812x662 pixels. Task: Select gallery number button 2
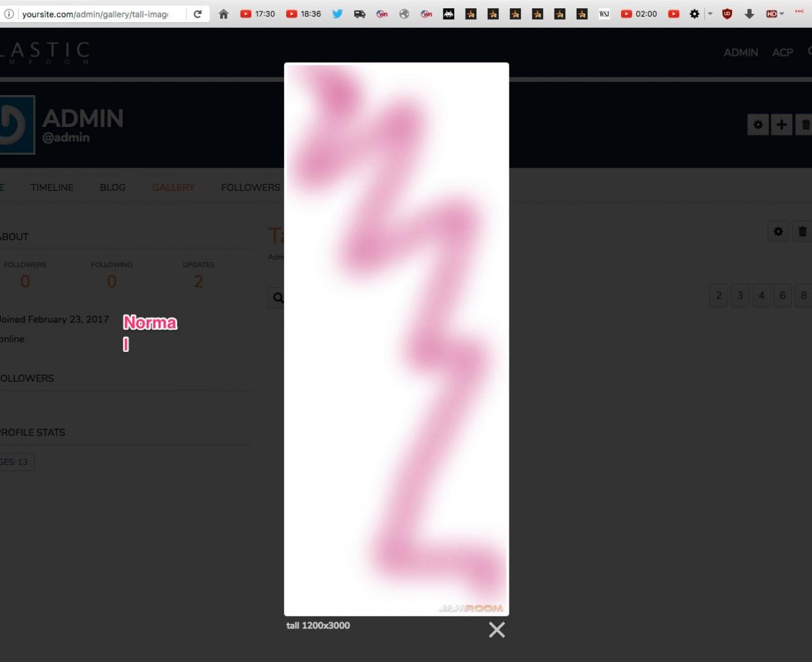click(x=719, y=295)
